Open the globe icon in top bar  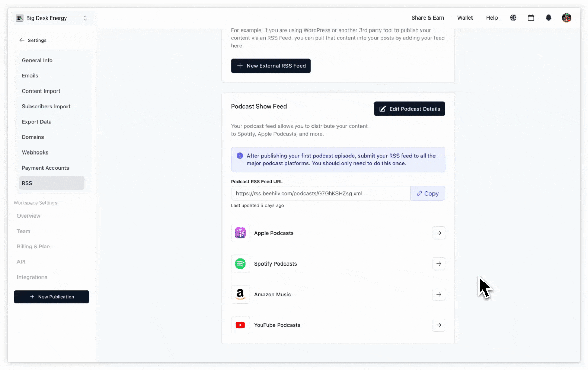point(513,18)
